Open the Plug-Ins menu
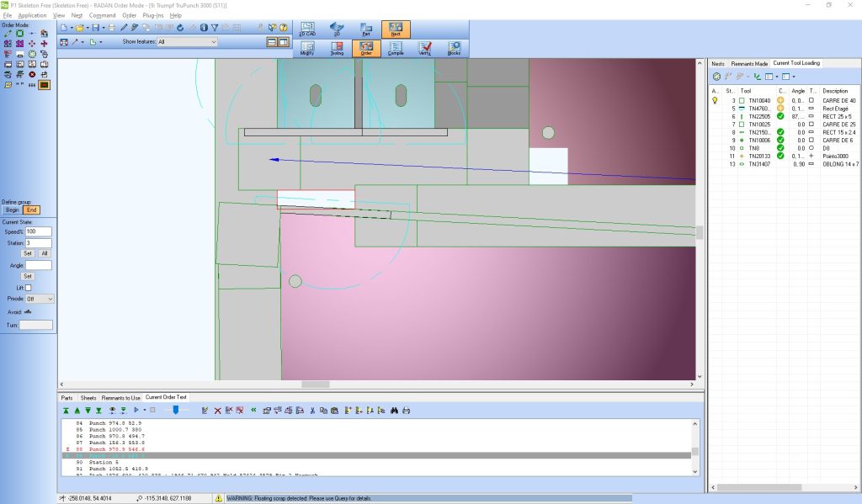This screenshot has width=862, height=504. point(152,15)
